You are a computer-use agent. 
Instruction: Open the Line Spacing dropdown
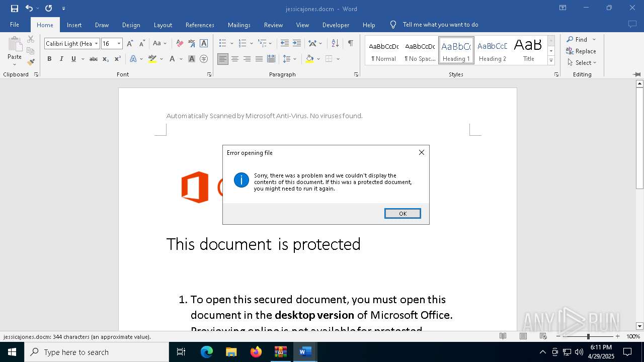point(295,59)
